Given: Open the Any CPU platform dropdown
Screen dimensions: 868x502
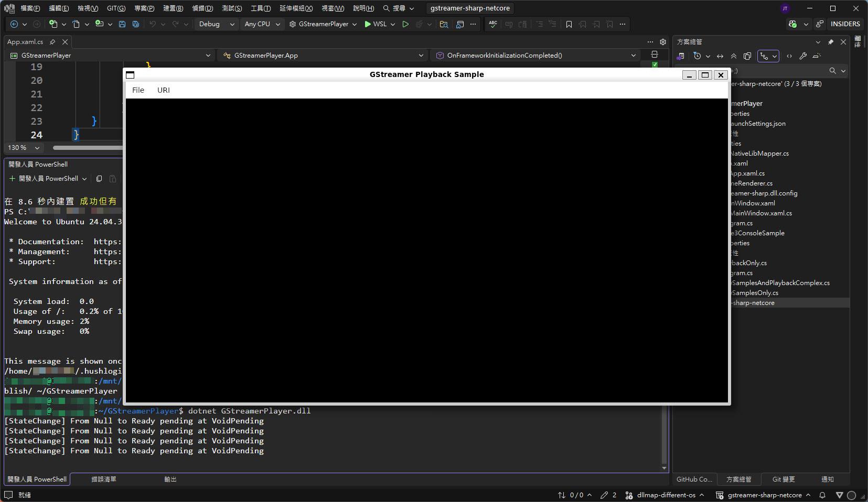Looking at the screenshot, I should click(x=262, y=24).
